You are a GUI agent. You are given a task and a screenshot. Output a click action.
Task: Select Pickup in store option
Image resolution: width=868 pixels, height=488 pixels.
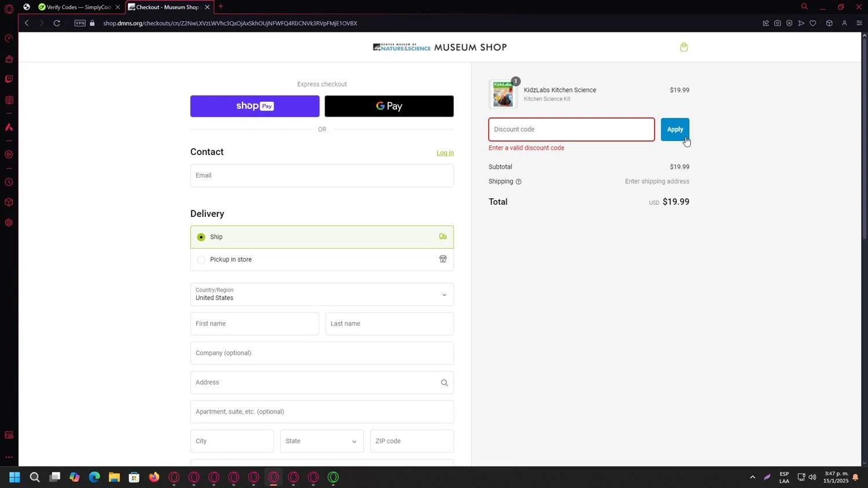click(x=322, y=260)
